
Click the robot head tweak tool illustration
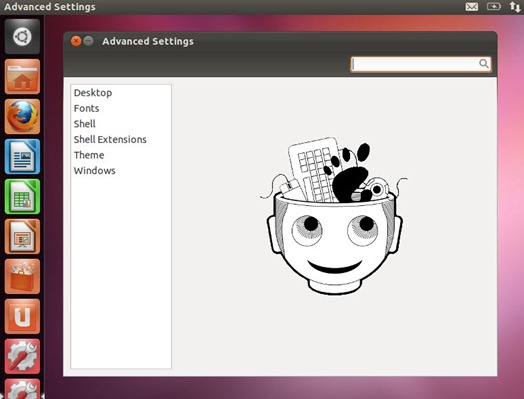point(334,216)
